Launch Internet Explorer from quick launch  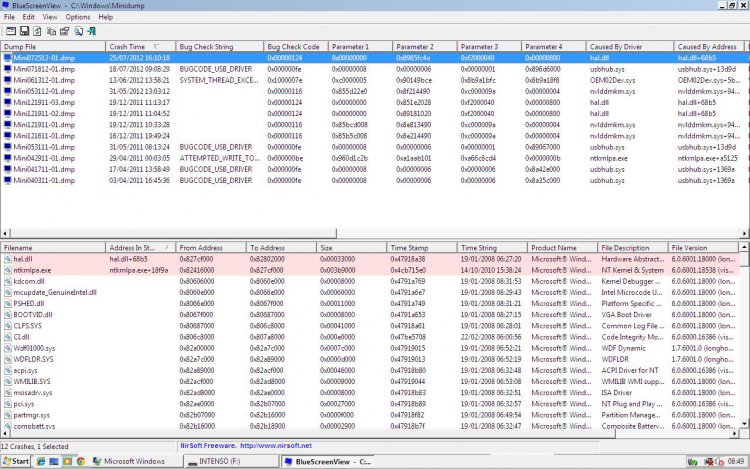[x=41, y=461]
